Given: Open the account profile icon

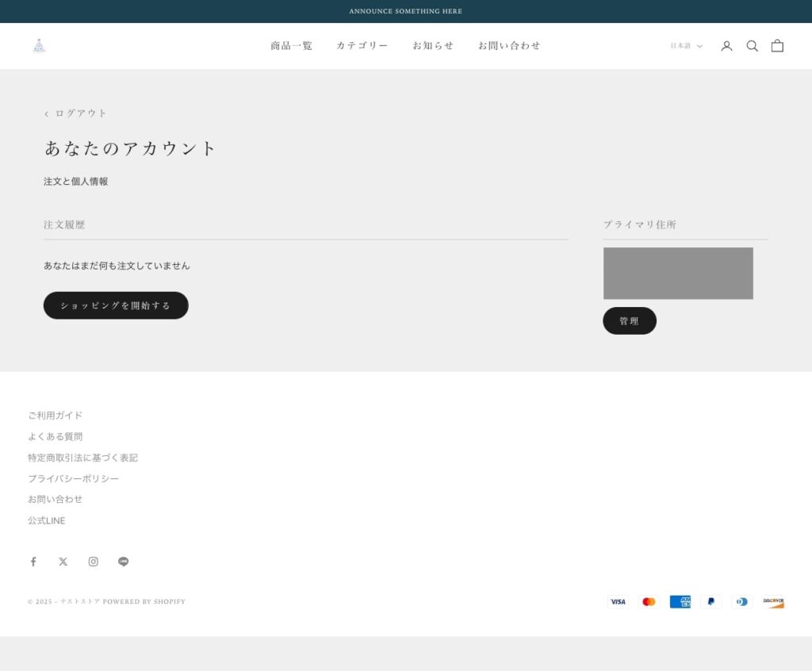Looking at the screenshot, I should pos(726,46).
